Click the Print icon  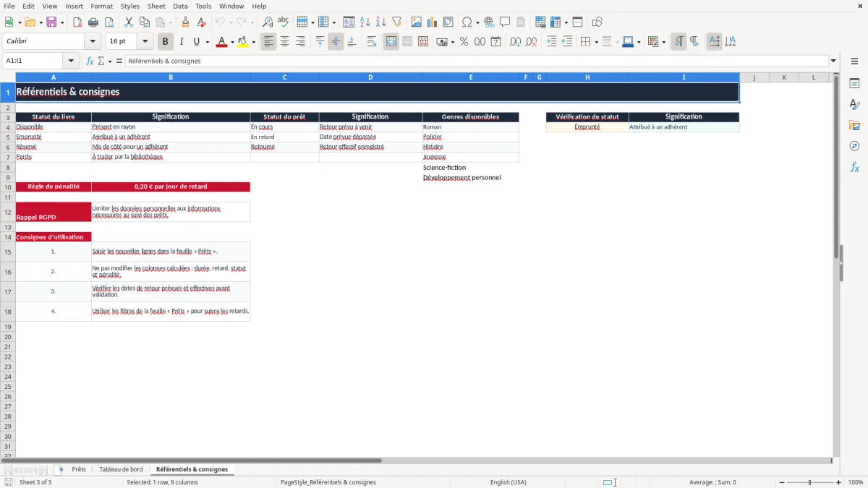click(x=93, y=22)
